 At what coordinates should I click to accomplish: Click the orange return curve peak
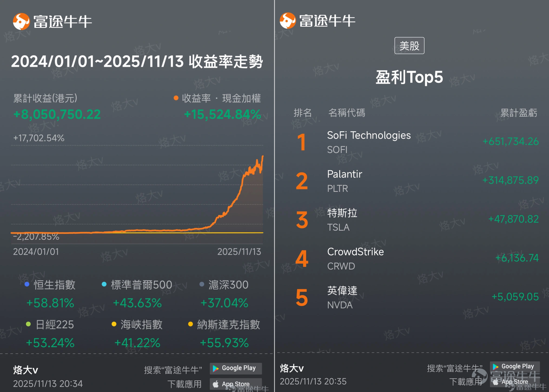262,157
